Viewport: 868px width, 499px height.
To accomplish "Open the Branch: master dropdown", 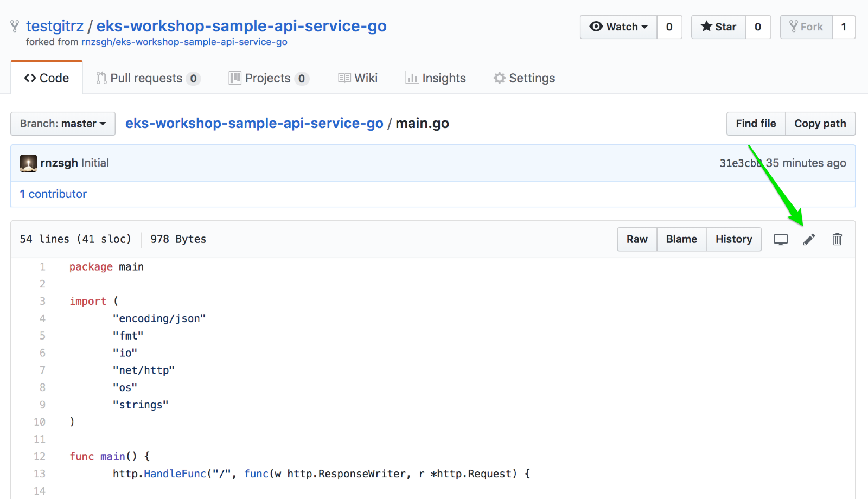I will [62, 124].
